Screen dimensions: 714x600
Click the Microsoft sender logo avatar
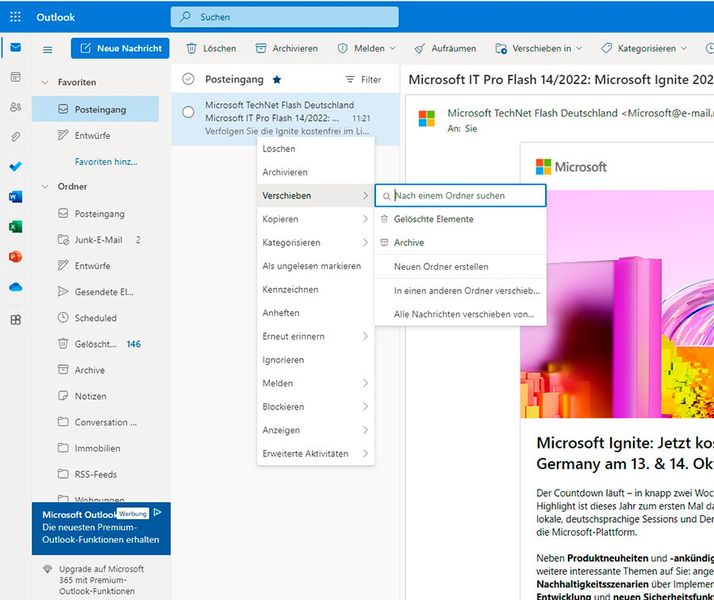pos(427,118)
